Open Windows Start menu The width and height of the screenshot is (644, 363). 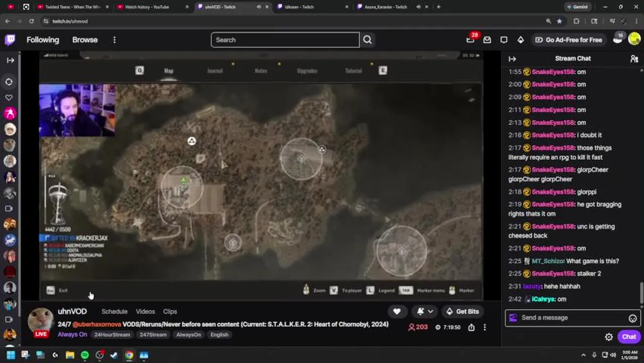pyautogui.click(x=10, y=355)
